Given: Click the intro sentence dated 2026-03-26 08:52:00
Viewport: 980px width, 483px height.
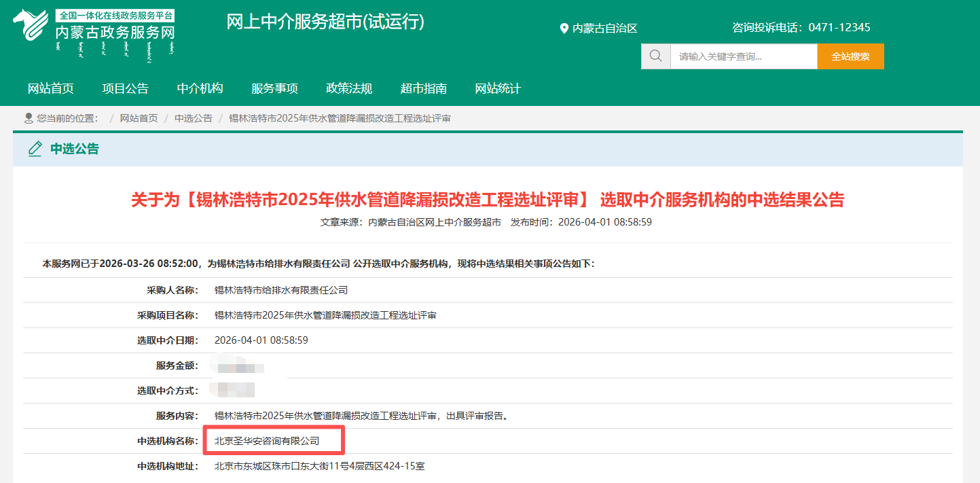Looking at the screenshot, I should point(319,264).
